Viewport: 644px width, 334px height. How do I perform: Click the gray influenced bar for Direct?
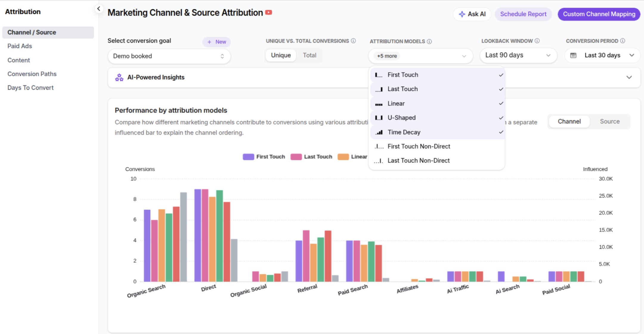click(x=234, y=260)
